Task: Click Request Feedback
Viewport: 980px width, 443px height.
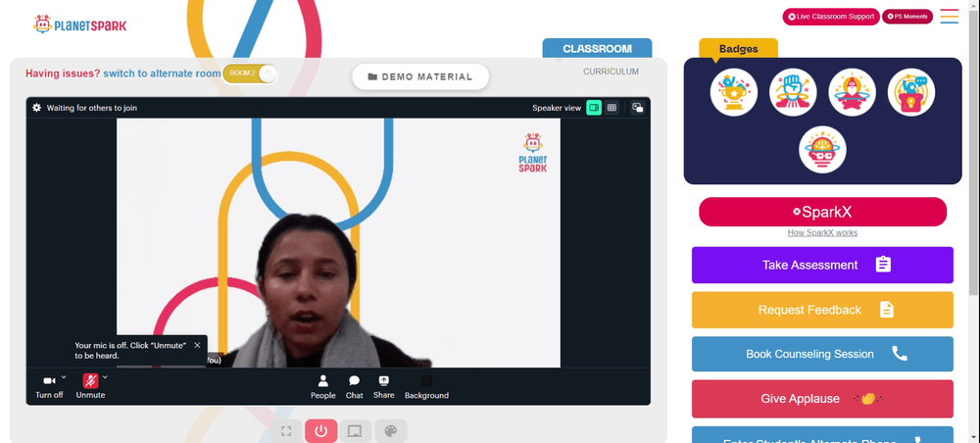Action: point(822,310)
